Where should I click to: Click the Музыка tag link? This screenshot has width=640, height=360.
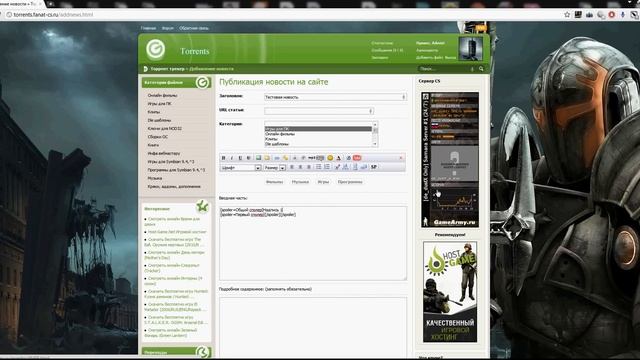tap(300, 182)
